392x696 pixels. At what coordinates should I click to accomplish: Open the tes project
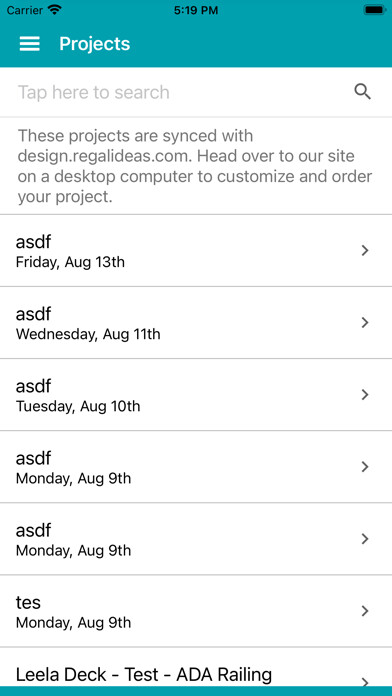[196, 611]
